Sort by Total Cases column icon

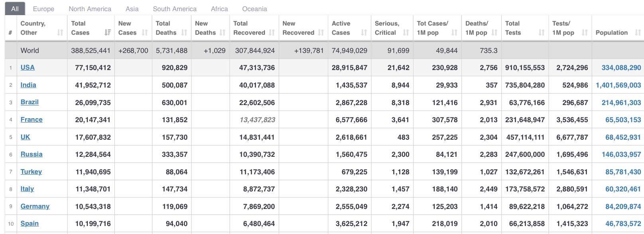[107, 33]
